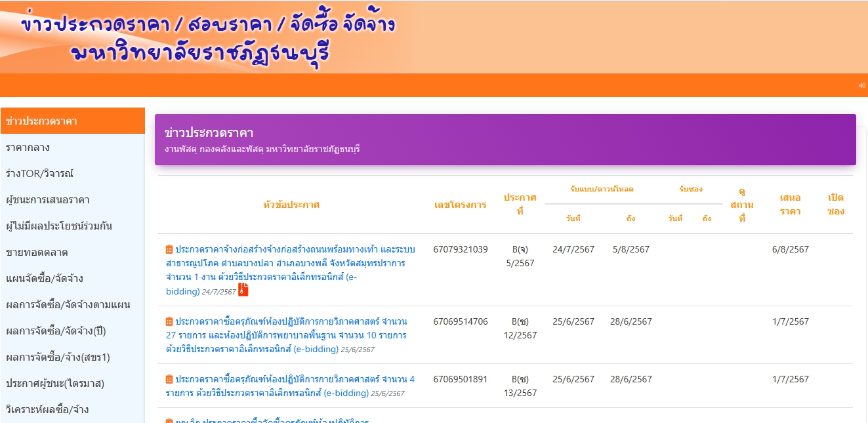Open ผลการจัดซื้อ/จัดจ้างตามแผน in the sidebar
The height and width of the screenshot is (423, 868).
[73, 304]
